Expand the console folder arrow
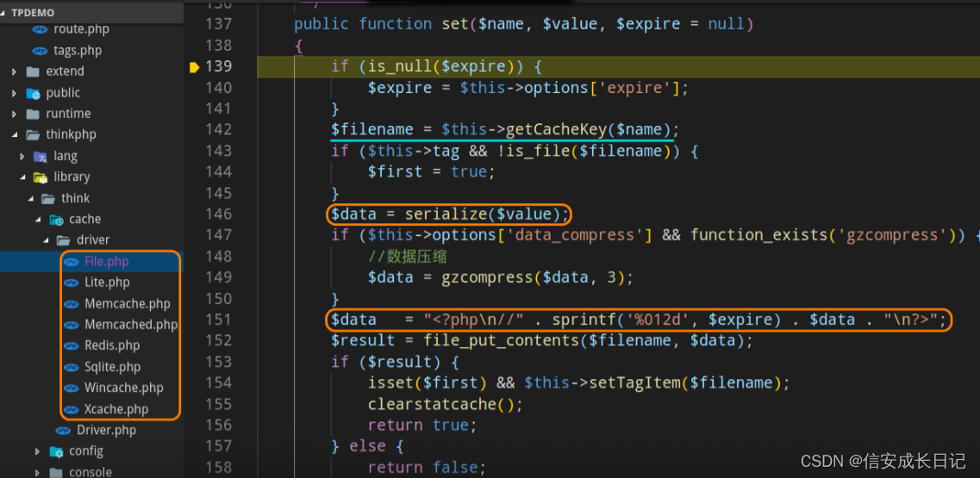The image size is (980, 478). (x=38, y=472)
